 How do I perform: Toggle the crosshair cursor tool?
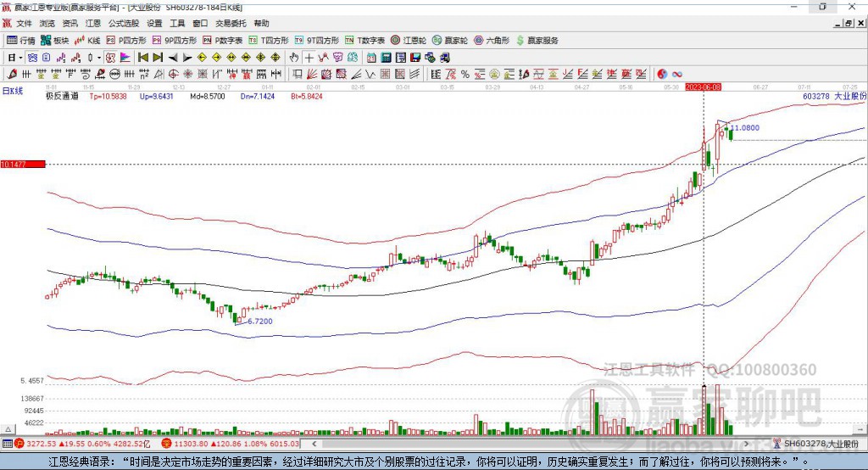[309, 58]
